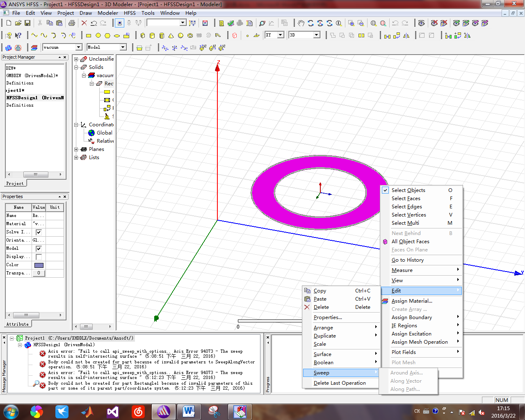
Task: Click the taskbar clock showing 17:15
Action: 503,412
